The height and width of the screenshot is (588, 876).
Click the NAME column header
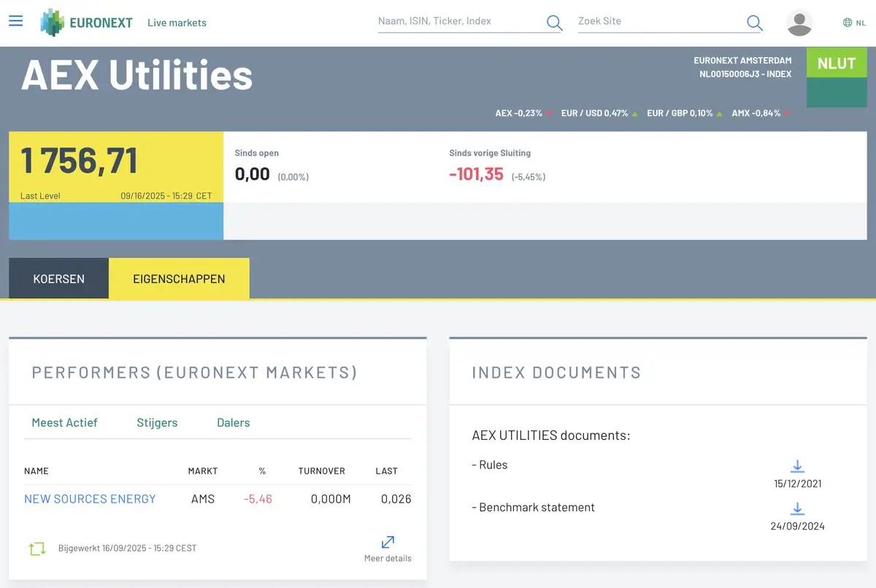(x=36, y=471)
